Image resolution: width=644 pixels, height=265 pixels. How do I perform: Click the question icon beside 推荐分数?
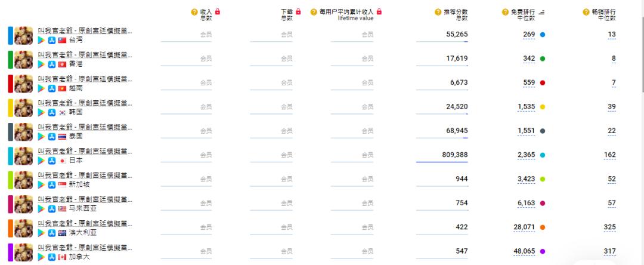[x=438, y=12]
